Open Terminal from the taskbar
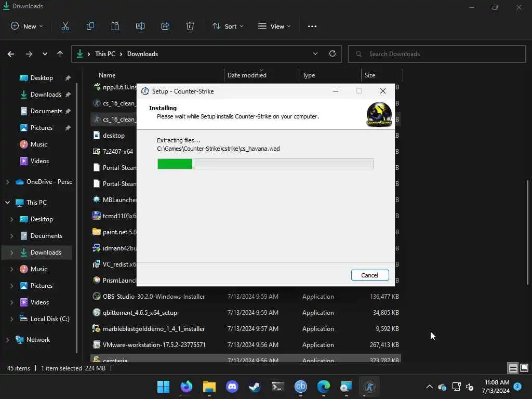The height and width of the screenshot is (399, 532). coord(278,387)
